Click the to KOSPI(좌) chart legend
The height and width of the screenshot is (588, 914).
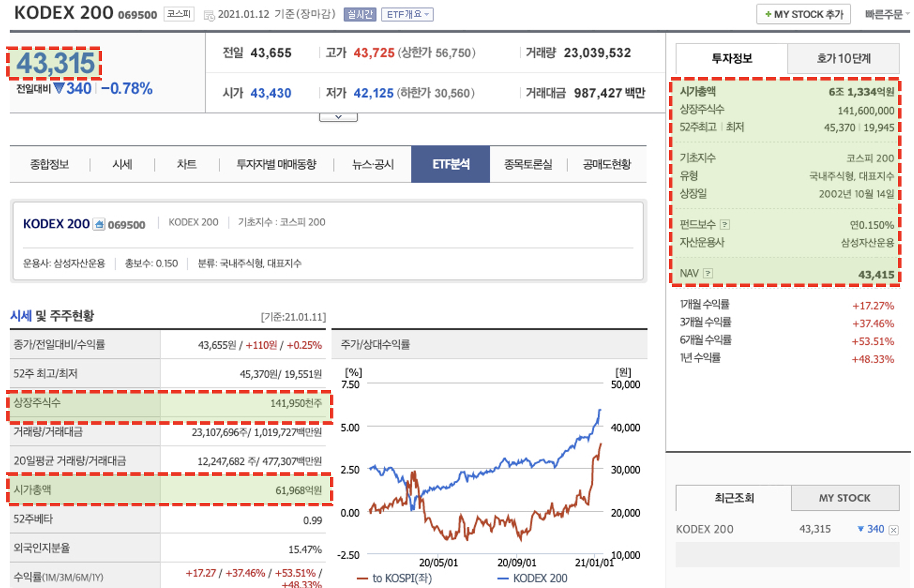(x=395, y=578)
